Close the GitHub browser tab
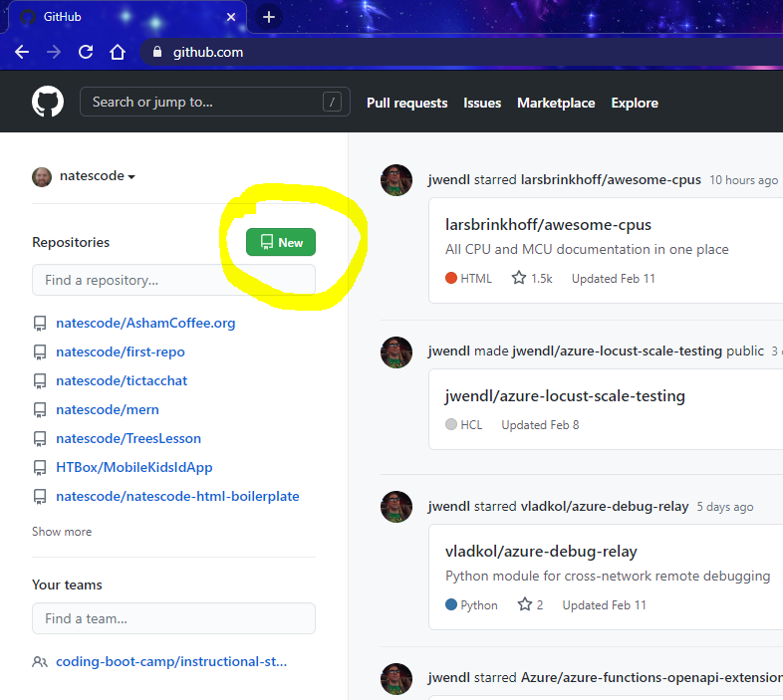 coord(231,17)
